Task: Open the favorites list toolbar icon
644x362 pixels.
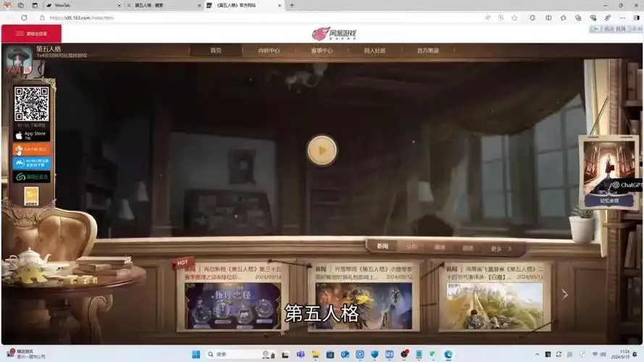Action: point(564,17)
